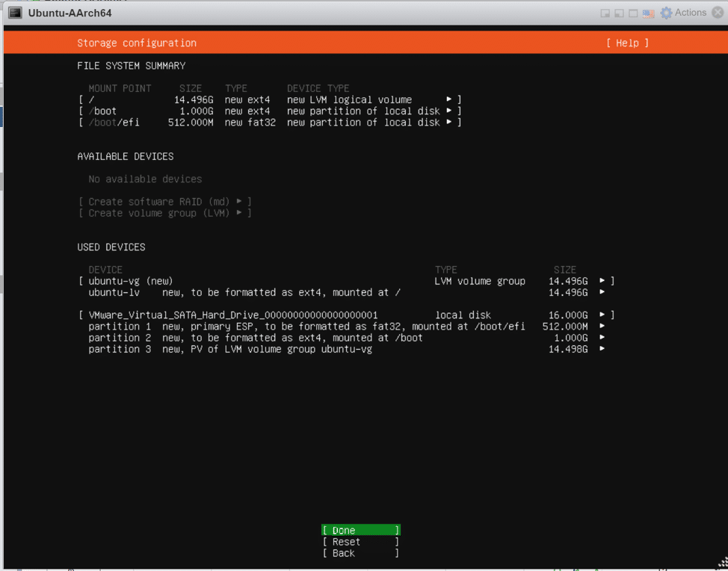Click the first console window size icon
Screen dimensions: 728x571
(x=605, y=13)
